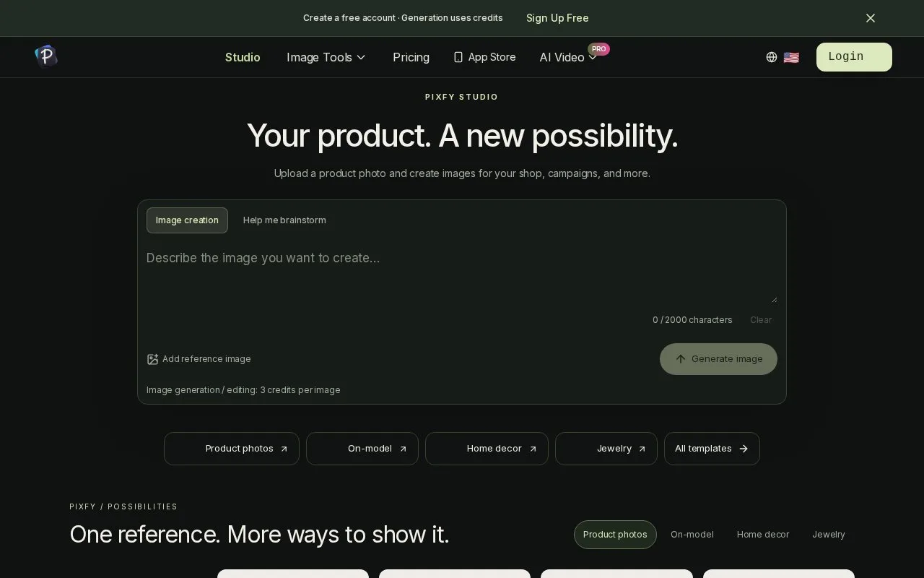924x578 pixels.
Task: Open On-model template shortcut
Action: click(x=362, y=449)
